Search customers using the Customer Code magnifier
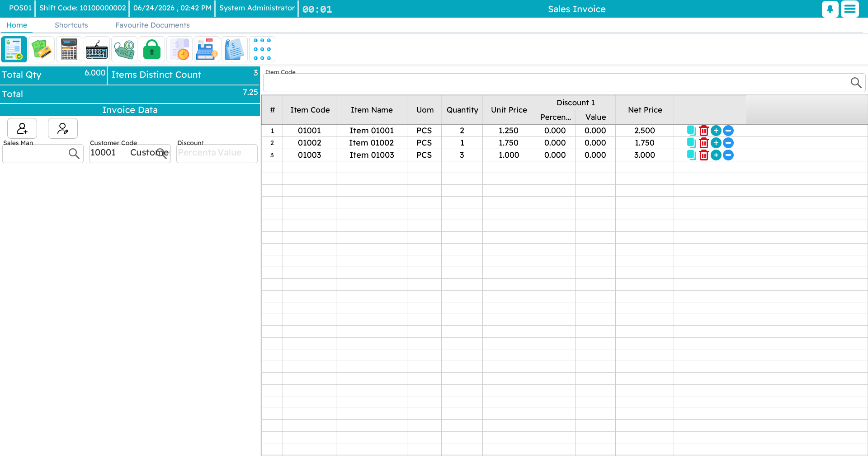The width and height of the screenshot is (868, 456). 161,154
